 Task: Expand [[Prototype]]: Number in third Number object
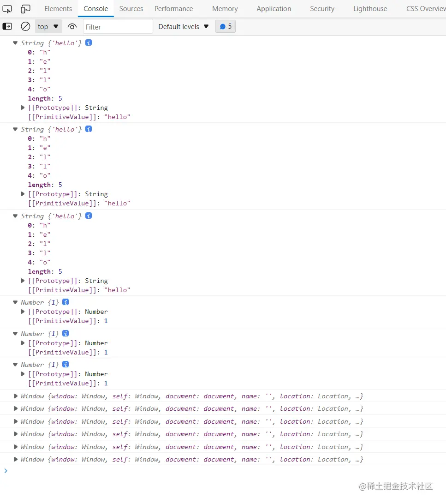23,374
